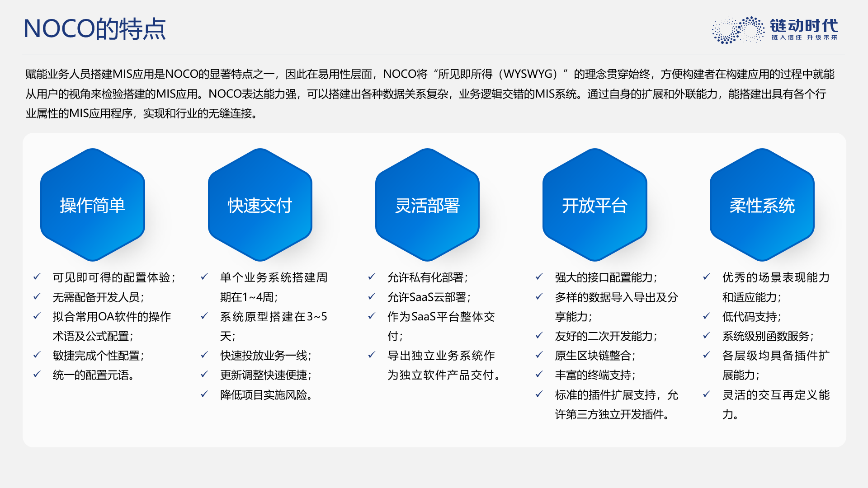The image size is (868, 488).
Task: Click the checkmark beside 原生区块链整合
Action: click(539, 355)
